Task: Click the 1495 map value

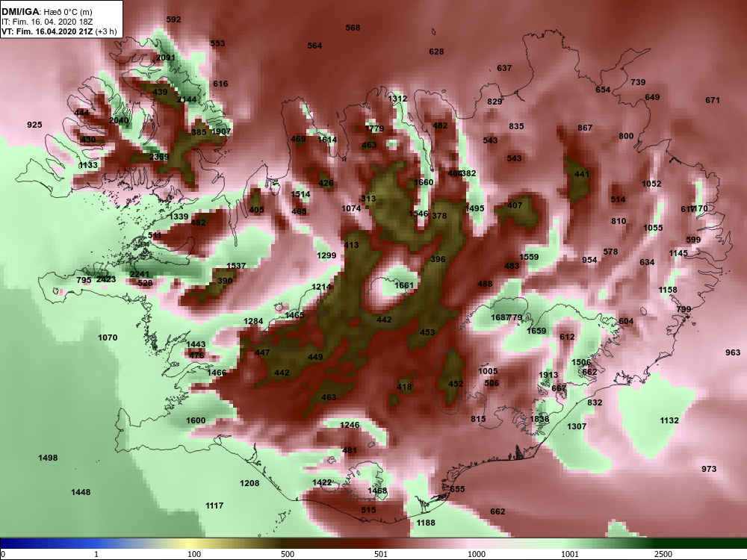Action: click(x=474, y=208)
